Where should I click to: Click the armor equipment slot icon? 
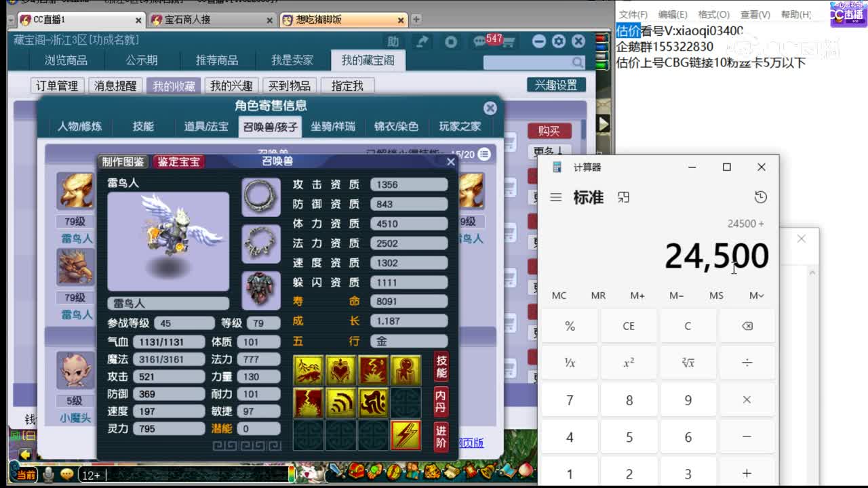point(261,290)
